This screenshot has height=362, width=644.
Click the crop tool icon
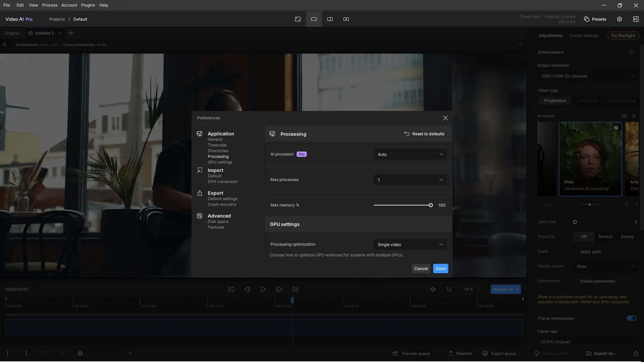[449, 289]
